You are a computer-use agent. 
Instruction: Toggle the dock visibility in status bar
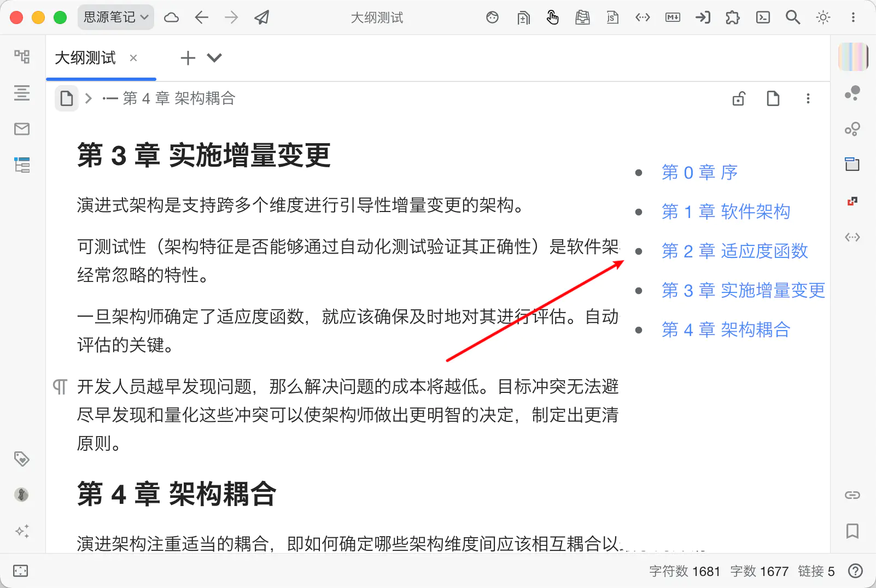[x=20, y=571]
